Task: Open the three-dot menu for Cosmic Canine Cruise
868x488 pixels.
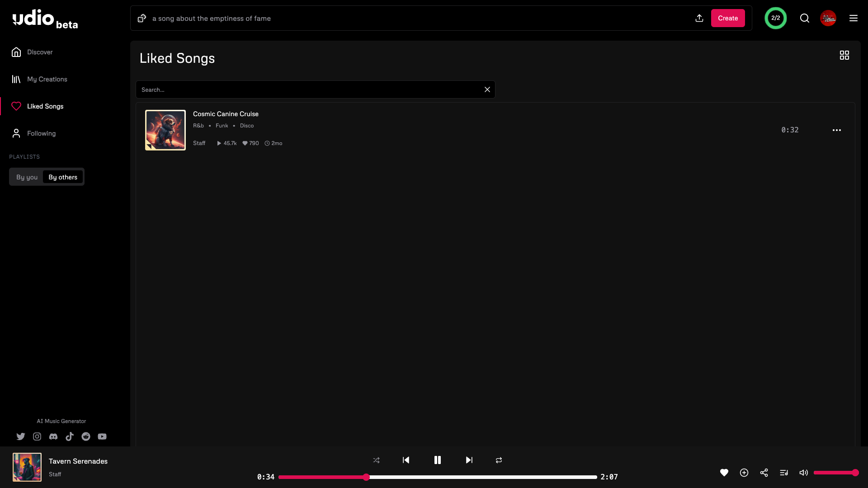Action: (x=836, y=130)
